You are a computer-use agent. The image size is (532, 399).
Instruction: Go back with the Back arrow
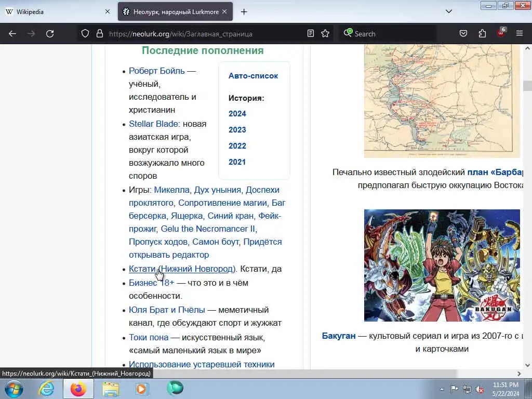click(12, 34)
